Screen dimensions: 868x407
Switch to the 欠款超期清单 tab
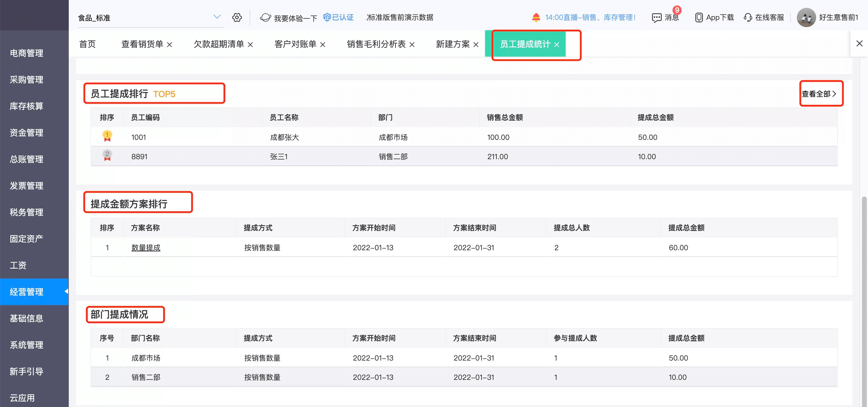pyautogui.click(x=219, y=44)
